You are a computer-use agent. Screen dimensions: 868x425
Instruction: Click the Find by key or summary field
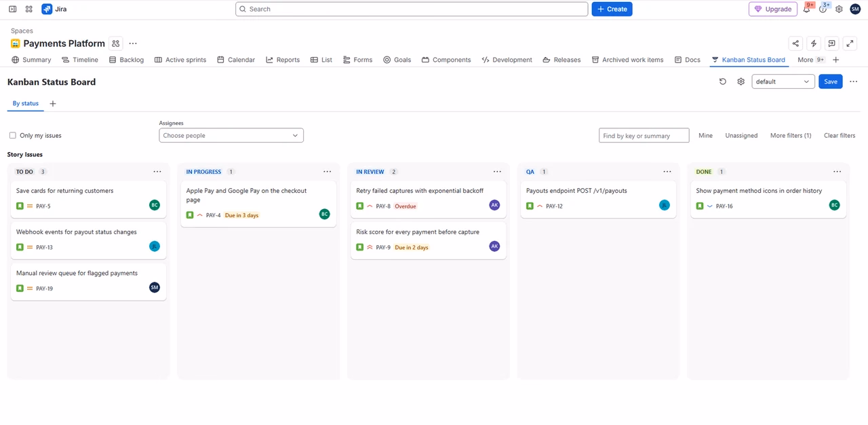644,135
